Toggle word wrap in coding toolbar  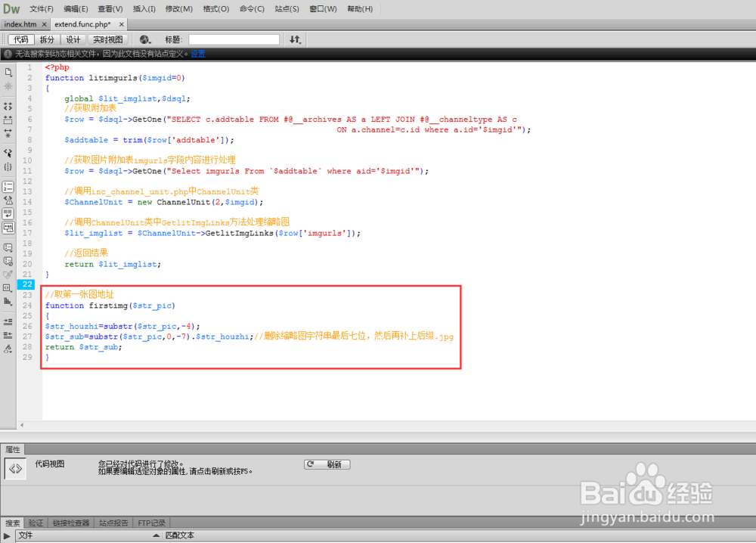(8, 213)
